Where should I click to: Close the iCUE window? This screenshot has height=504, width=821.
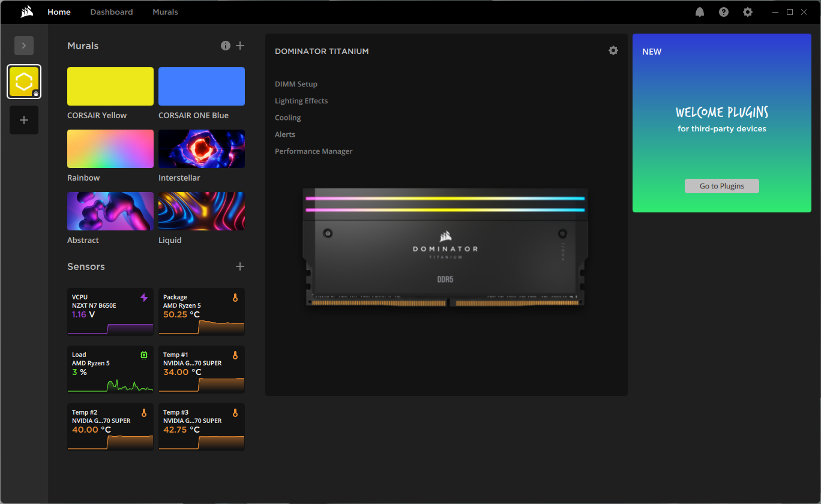pos(804,12)
